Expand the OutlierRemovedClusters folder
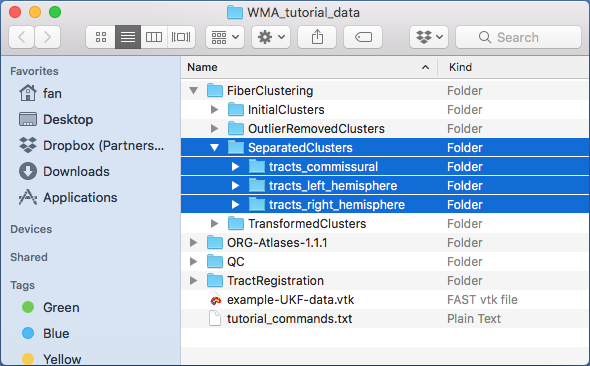Viewport: 590px width, 366px height. [x=215, y=129]
